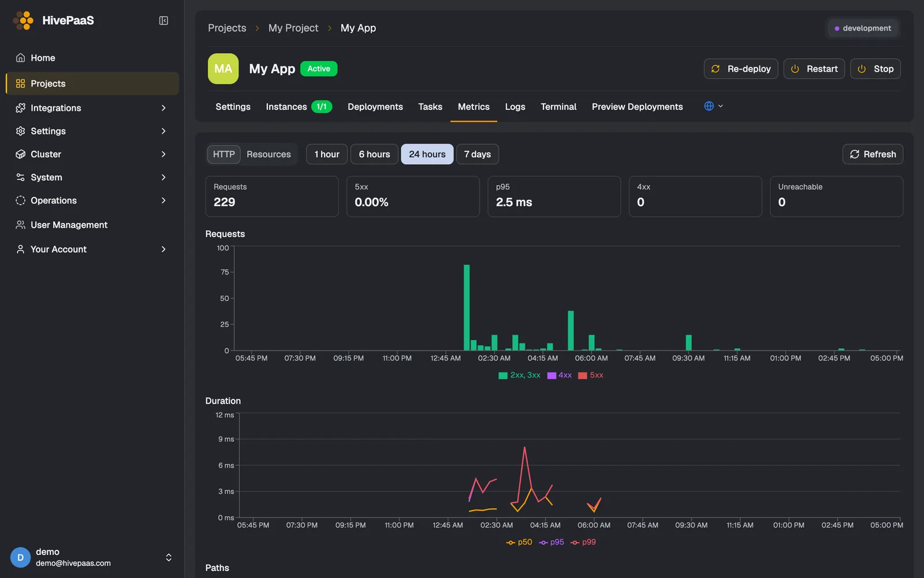Click the globe icon next to Preview Deployments
The height and width of the screenshot is (578, 924).
pyautogui.click(x=709, y=106)
